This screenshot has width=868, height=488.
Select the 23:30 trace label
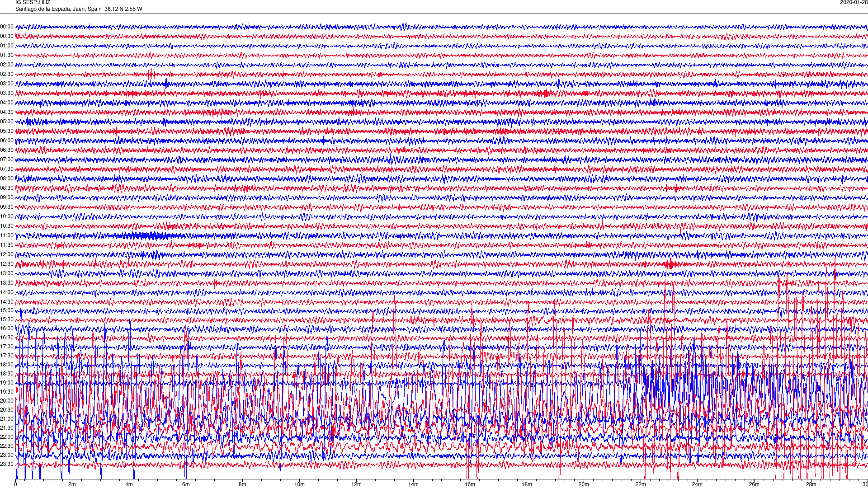click(x=7, y=464)
